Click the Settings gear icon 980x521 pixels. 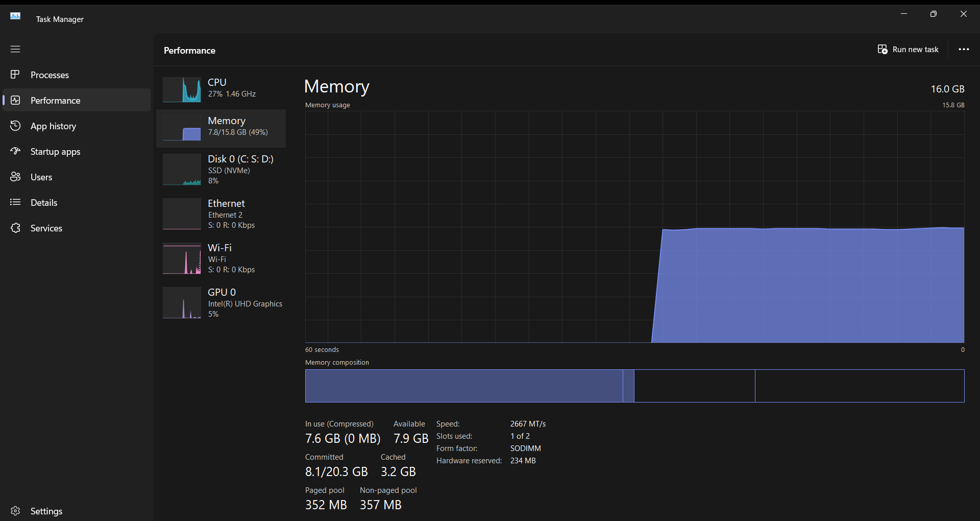click(x=15, y=511)
